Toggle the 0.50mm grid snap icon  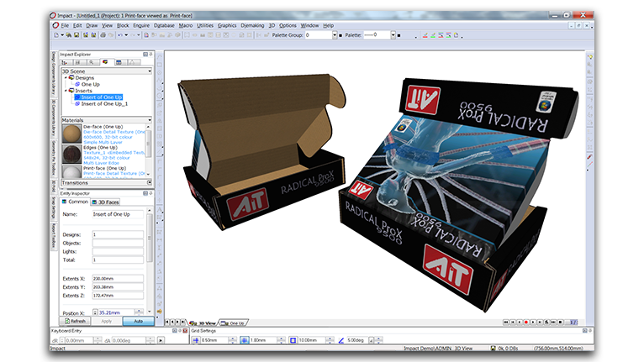point(196,340)
